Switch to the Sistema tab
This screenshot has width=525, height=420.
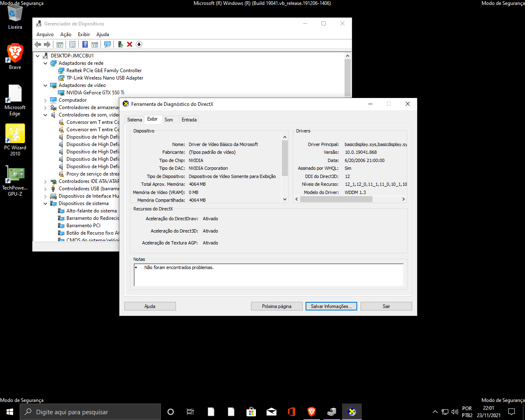[x=135, y=120]
